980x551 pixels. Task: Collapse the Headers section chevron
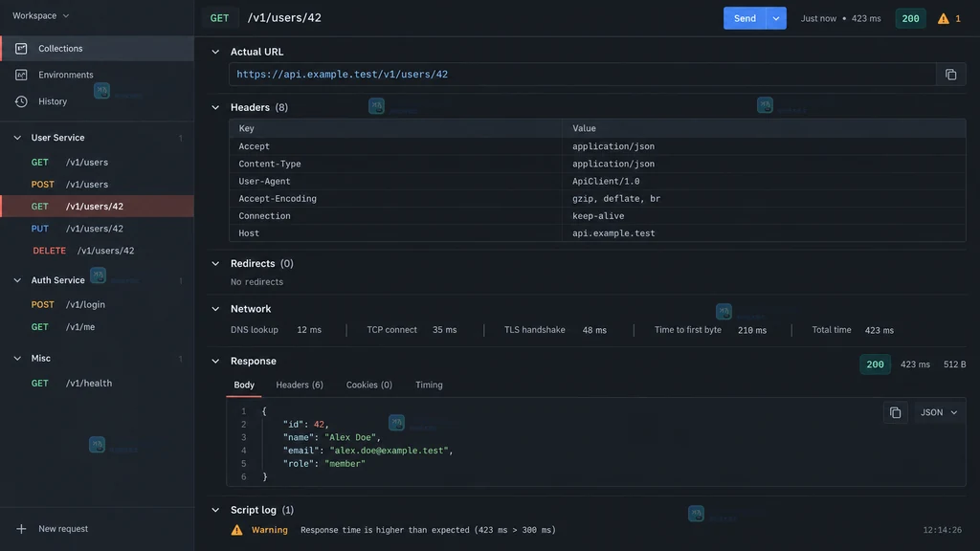coord(215,107)
